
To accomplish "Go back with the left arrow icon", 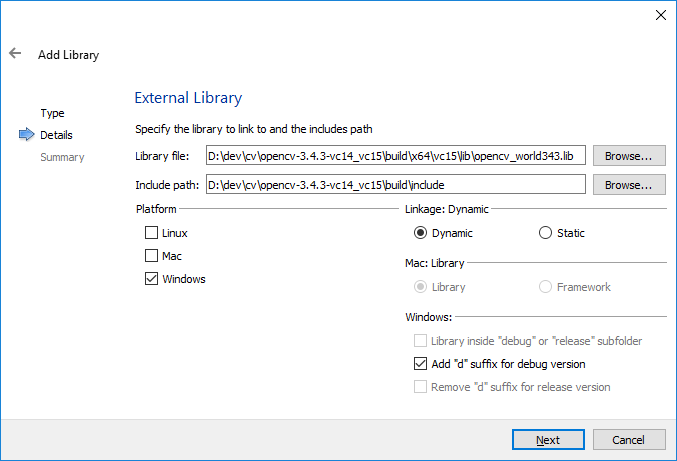I will 15,53.
